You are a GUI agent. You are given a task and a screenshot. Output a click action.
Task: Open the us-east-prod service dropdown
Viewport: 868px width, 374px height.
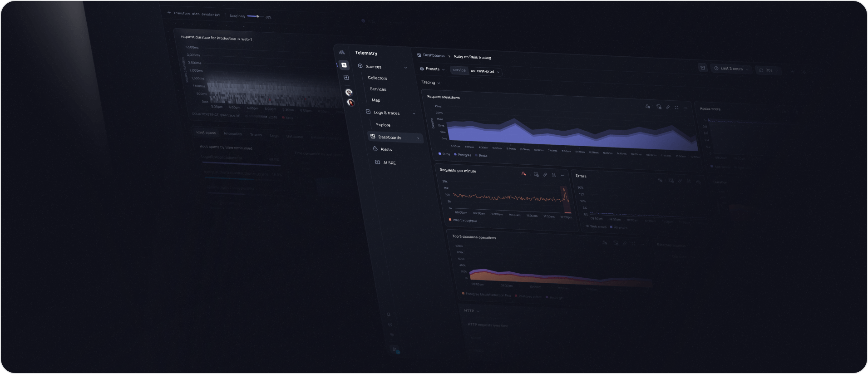coord(484,71)
